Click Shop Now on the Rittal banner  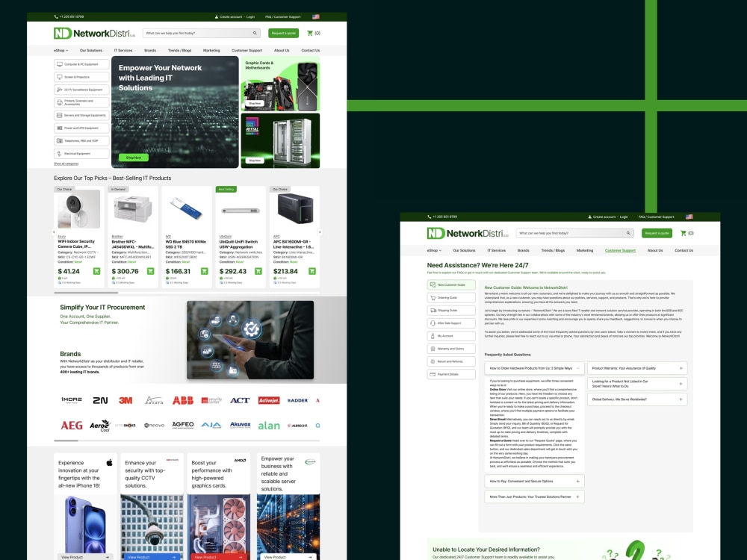click(x=255, y=161)
